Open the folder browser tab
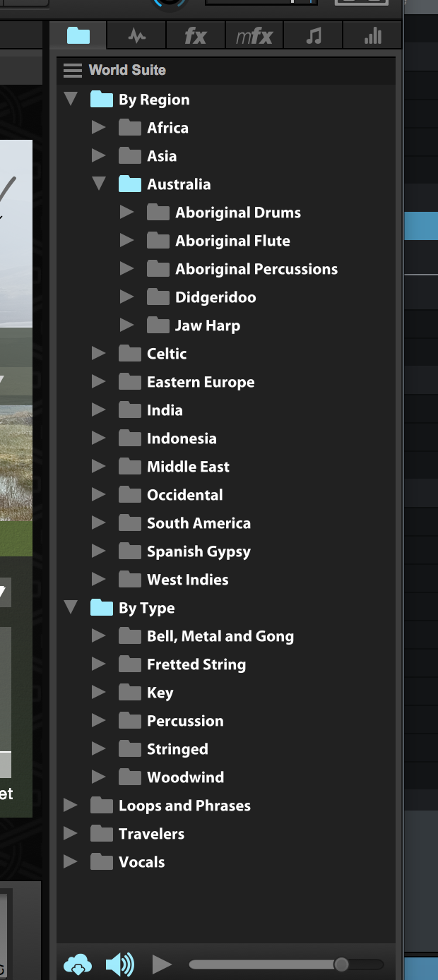Viewport: 438px width, 980px height. coord(78,35)
